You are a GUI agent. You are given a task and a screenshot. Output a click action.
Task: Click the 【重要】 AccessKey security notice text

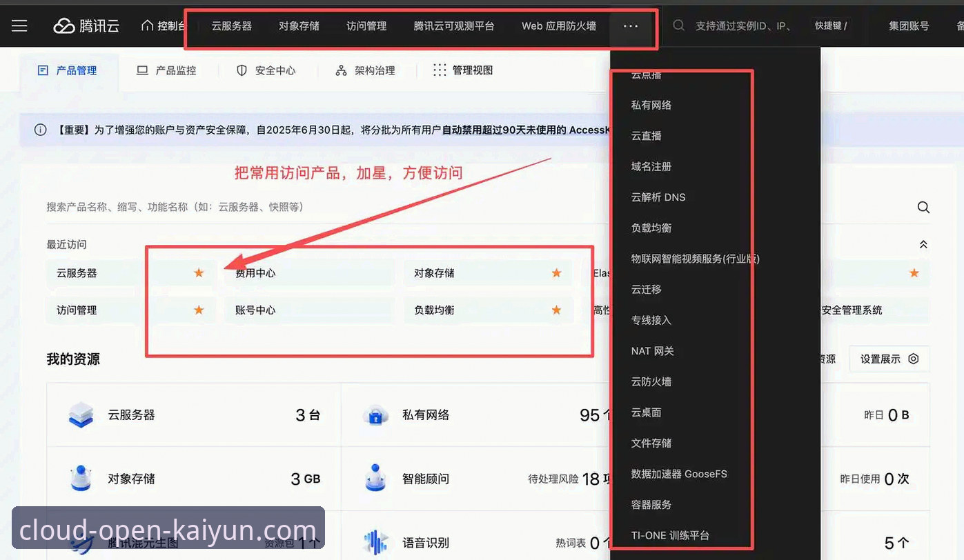coord(333,130)
